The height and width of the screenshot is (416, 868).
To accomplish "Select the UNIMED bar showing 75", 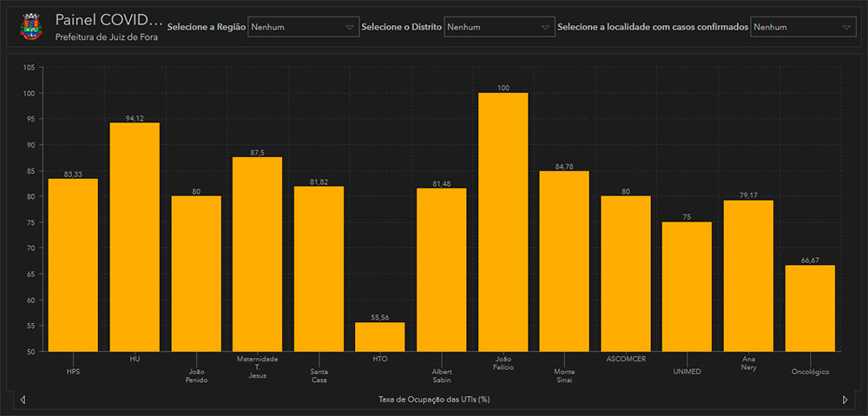I will 687,287.
